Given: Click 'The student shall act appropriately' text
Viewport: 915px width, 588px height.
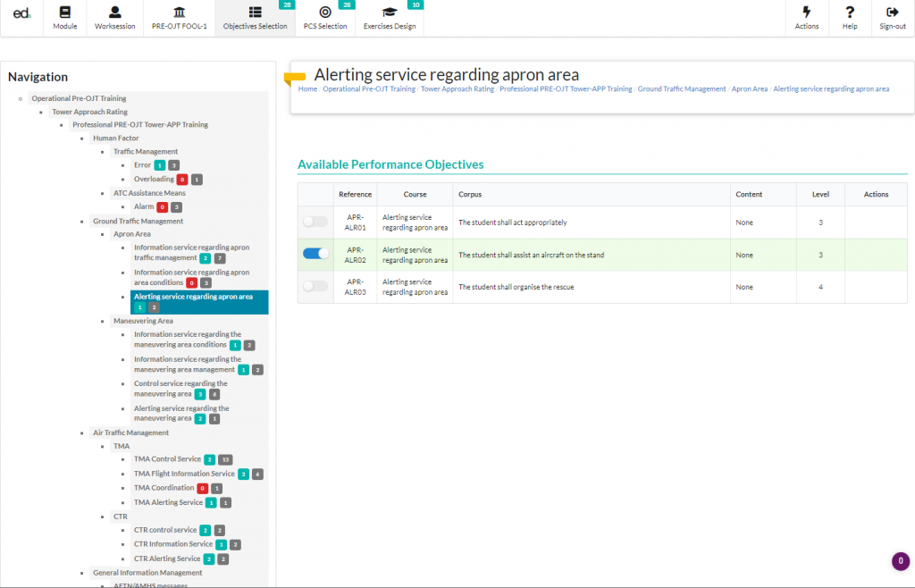Looking at the screenshot, I should click(x=512, y=223).
